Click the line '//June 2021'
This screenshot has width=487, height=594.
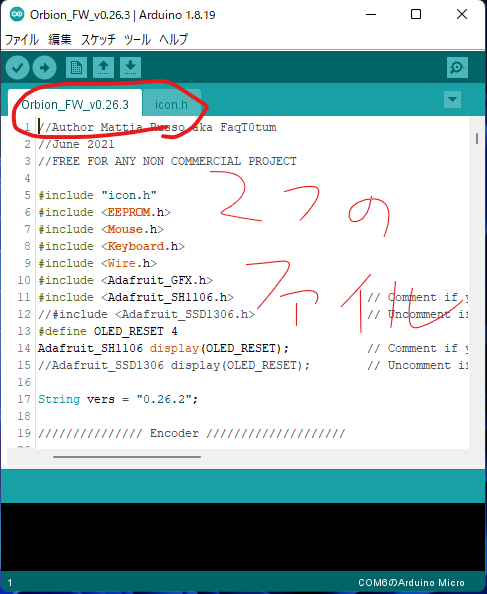pyautogui.click(x=76, y=144)
